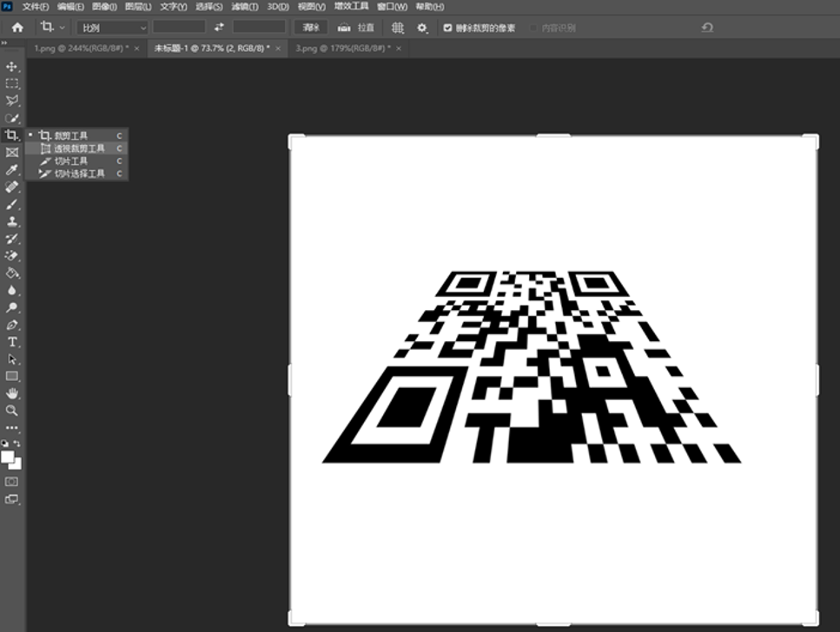Select the Path Selection tool
Screen dimensions: 840x632
coord(12,359)
